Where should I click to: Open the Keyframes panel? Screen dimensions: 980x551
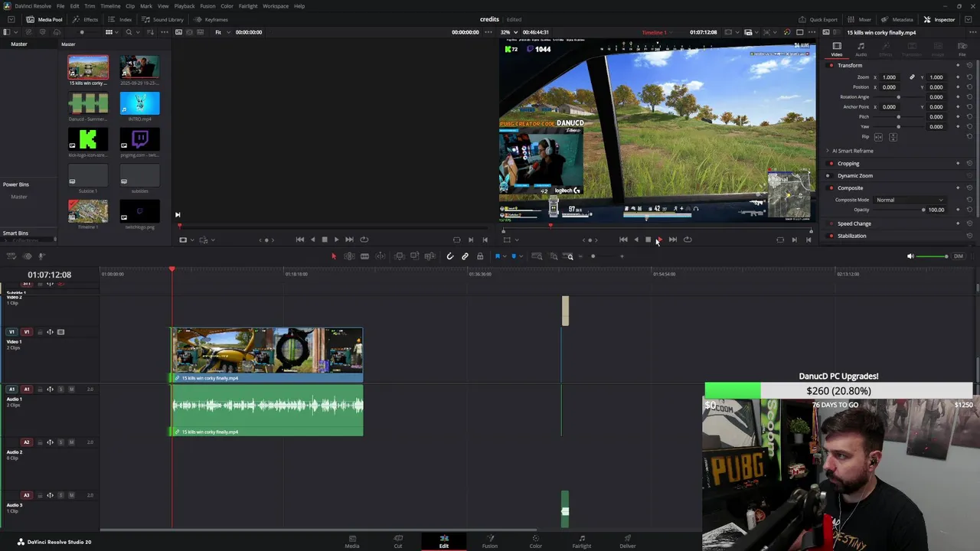click(x=211, y=19)
